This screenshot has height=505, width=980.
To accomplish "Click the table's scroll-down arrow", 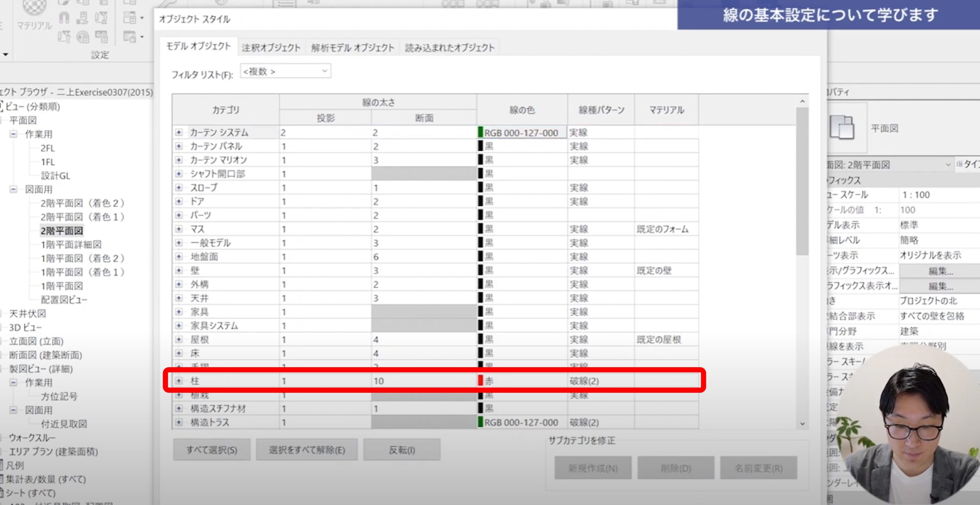I will coord(802,424).
